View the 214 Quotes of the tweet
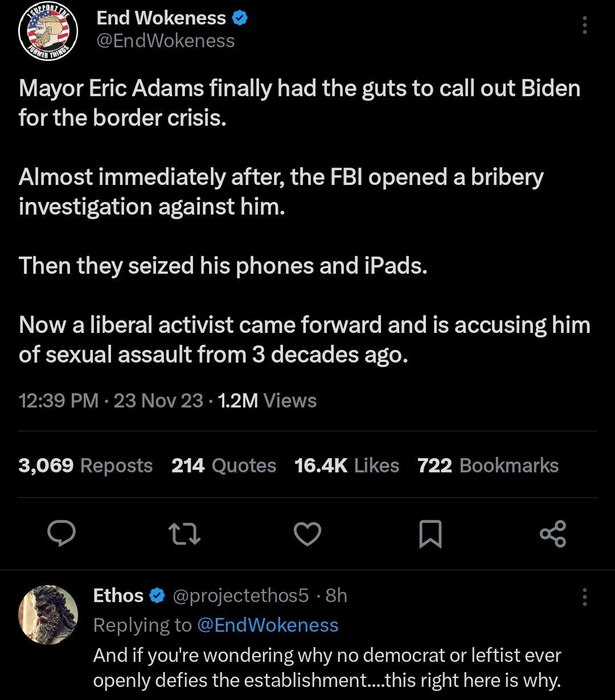 click(x=223, y=466)
